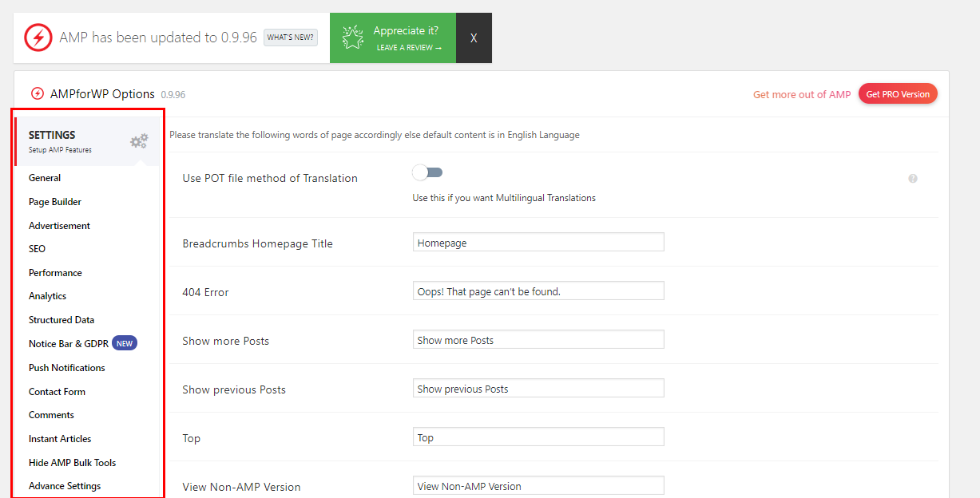Select the SEO menu item

point(37,249)
